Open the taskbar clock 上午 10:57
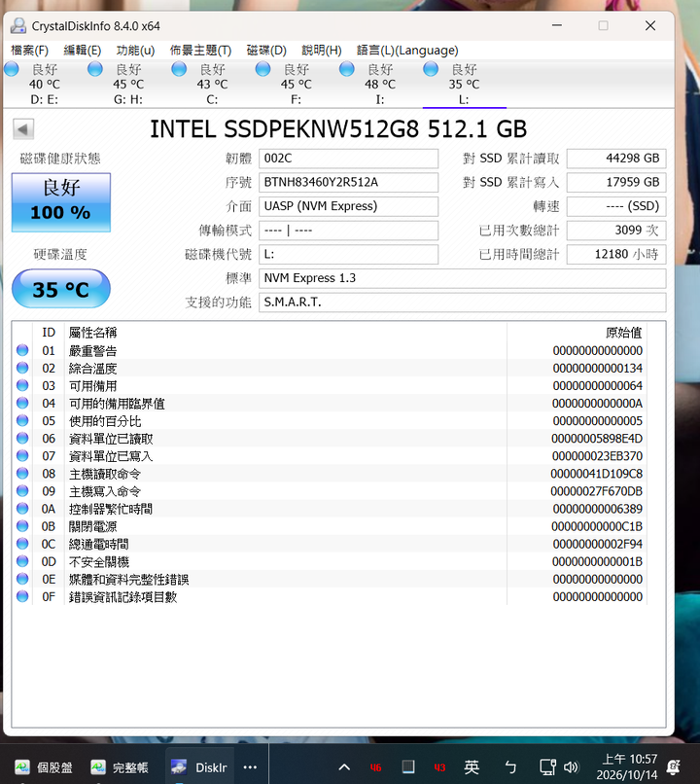Image resolution: width=700 pixels, height=784 pixels. click(x=626, y=767)
